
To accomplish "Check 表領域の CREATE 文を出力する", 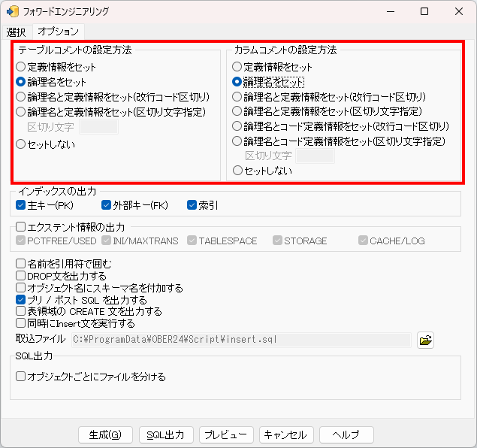I will (x=20, y=311).
